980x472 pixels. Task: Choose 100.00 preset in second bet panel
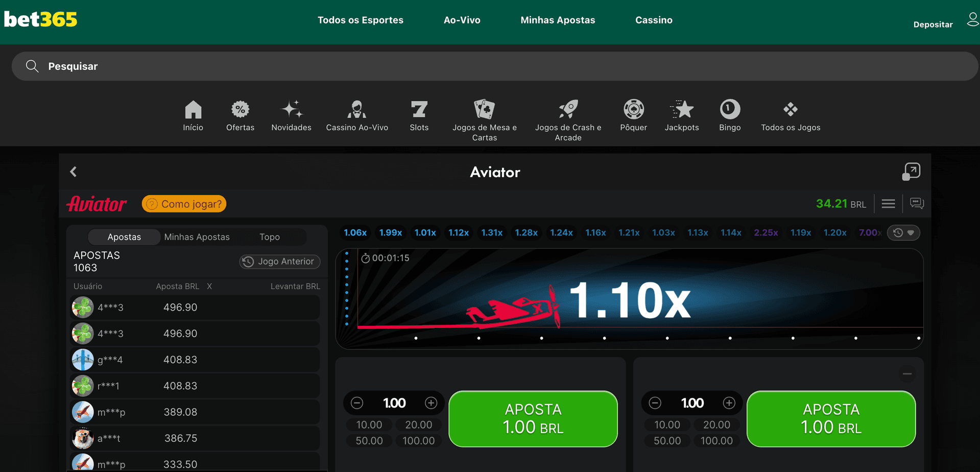[x=716, y=441]
